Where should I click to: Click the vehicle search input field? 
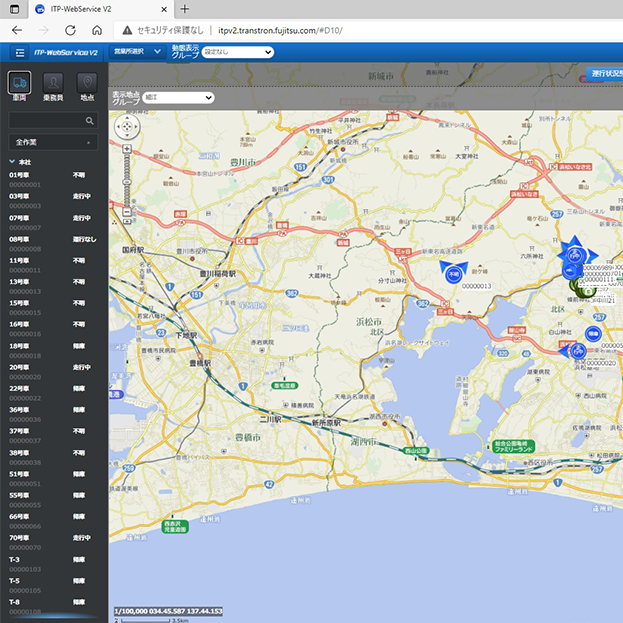46,120
